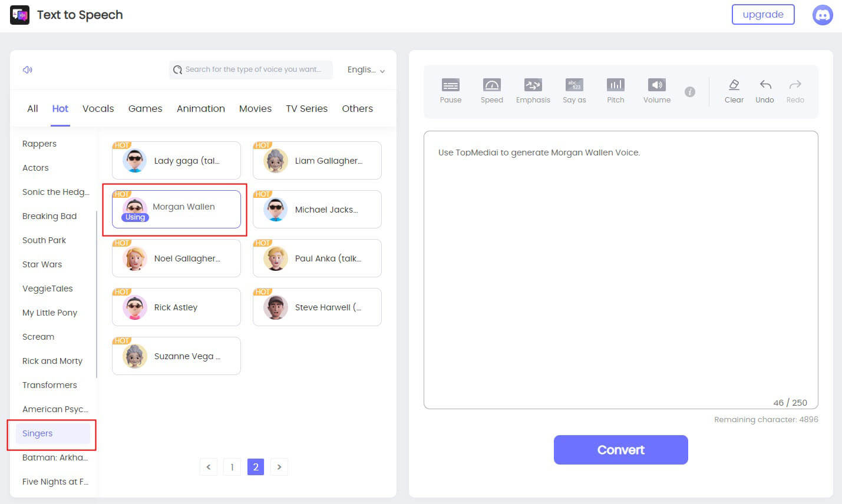842x504 pixels.
Task: Open the Batman: Arkham category
Action: tap(55, 457)
